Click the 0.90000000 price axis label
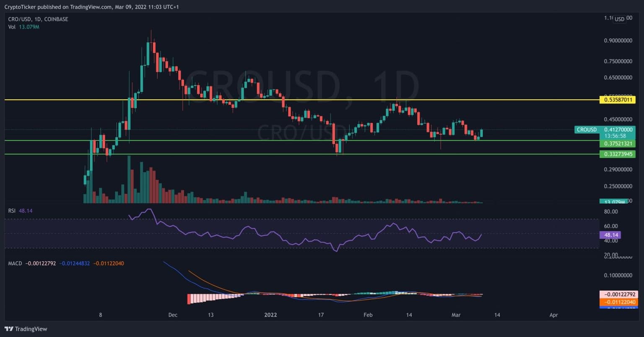 tap(618, 41)
